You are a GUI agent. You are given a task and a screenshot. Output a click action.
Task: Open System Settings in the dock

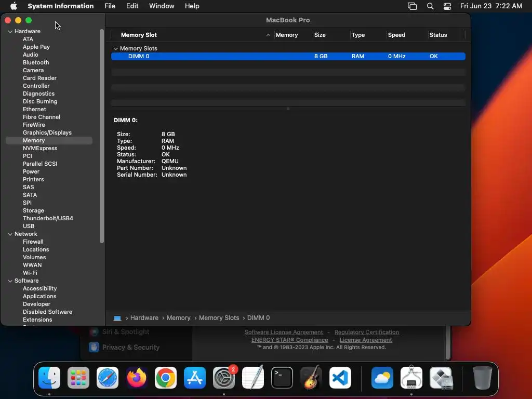pyautogui.click(x=224, y=378)
